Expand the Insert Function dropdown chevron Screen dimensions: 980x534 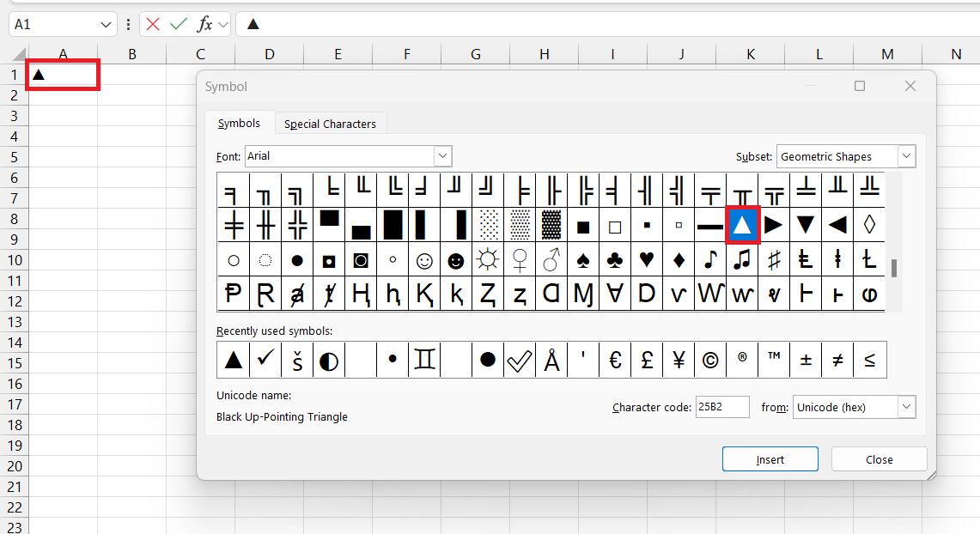tap(223, 24)
